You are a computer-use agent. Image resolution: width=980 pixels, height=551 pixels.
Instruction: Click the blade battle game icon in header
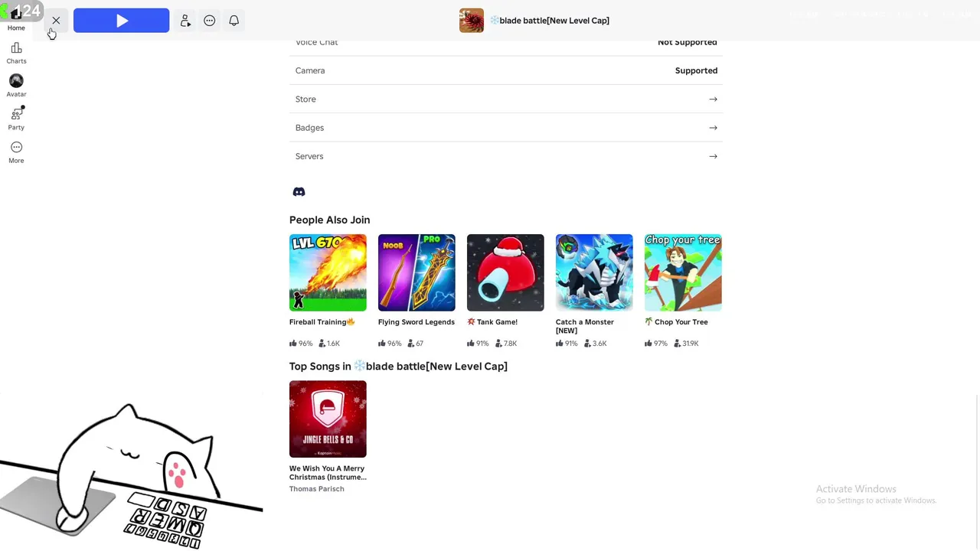pyautogui.click(x=472, y=21)
